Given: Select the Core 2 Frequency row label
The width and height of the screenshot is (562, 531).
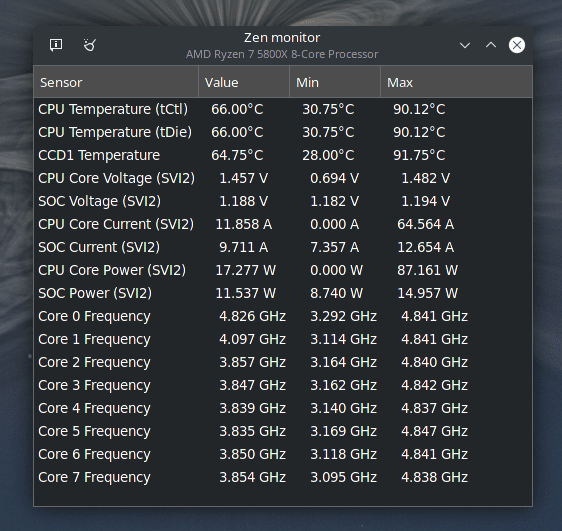Looking at the screenshot, I should point(94,362).
